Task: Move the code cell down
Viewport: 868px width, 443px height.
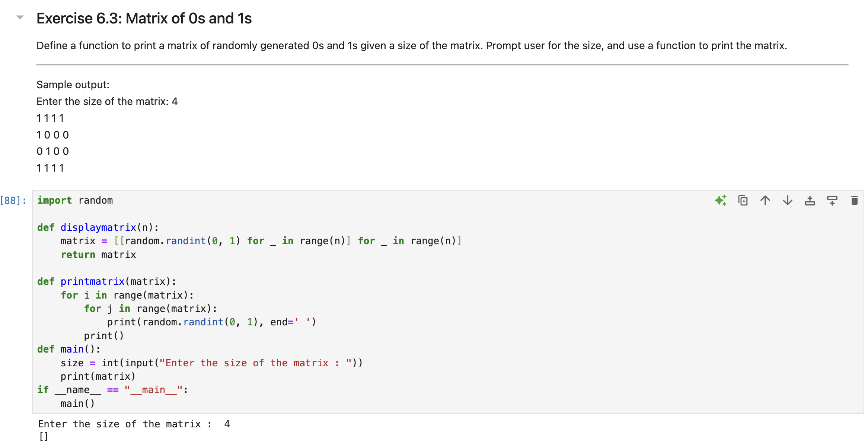Action: click(787, 200)
